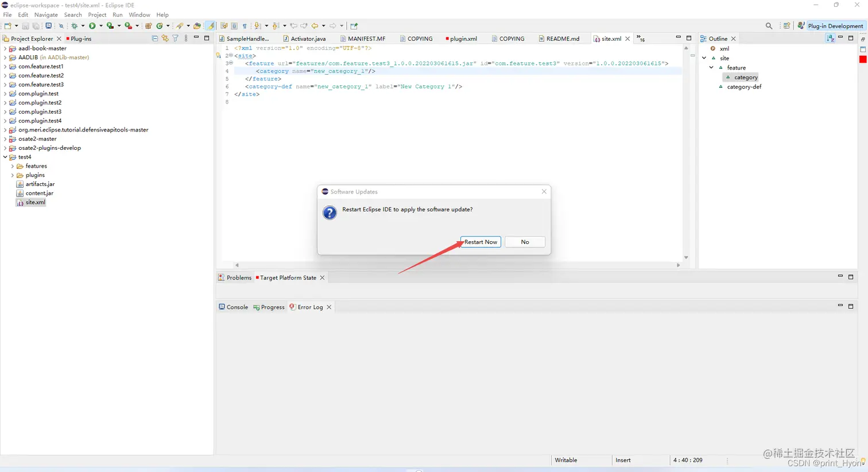Toggle Word Wrap toolbar icon
The height and width of the screenshot is (472, 868).
coord(224,26)
